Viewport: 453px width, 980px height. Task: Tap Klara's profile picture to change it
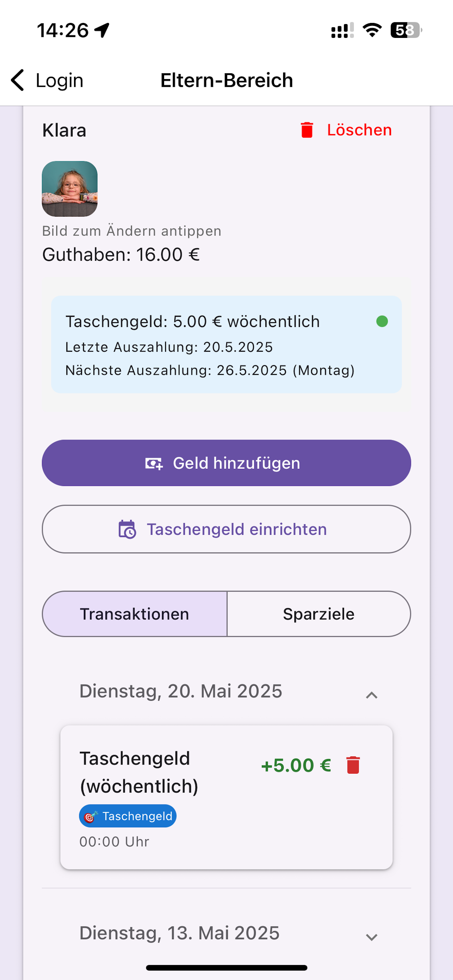70,189
